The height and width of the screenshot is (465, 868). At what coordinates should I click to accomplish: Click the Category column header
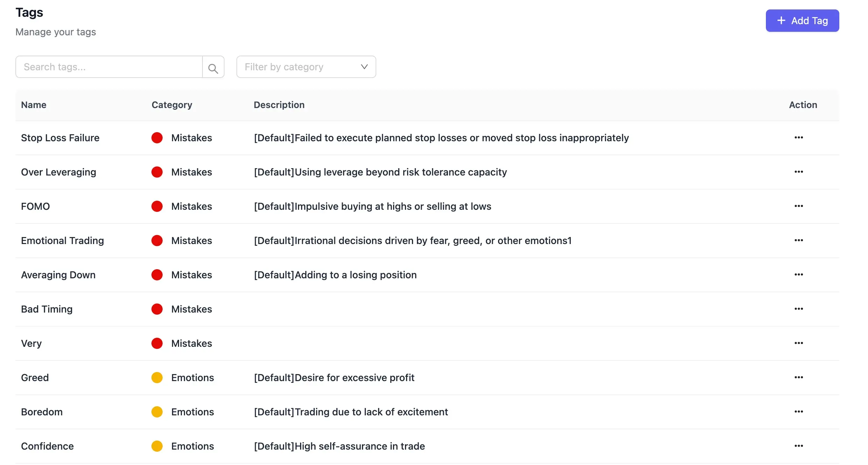click(172, 105)
